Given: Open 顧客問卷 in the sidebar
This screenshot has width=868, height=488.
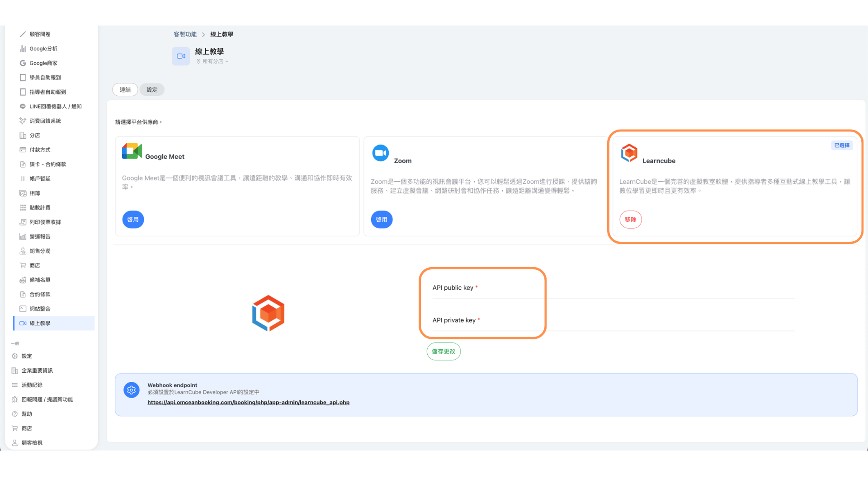Looking at the screenshot, I should (40, 34).
